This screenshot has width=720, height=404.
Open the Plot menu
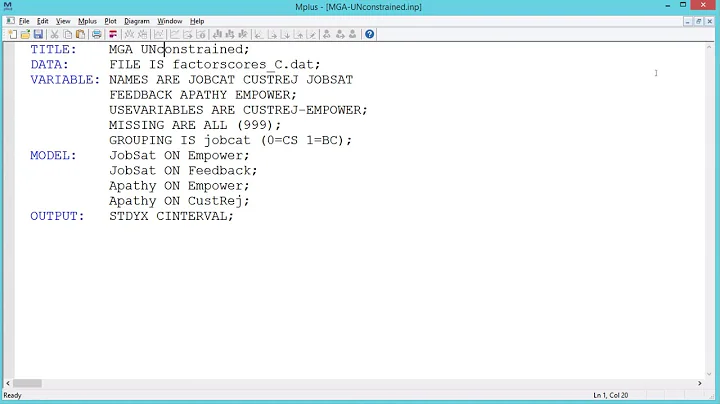point(110,21)
